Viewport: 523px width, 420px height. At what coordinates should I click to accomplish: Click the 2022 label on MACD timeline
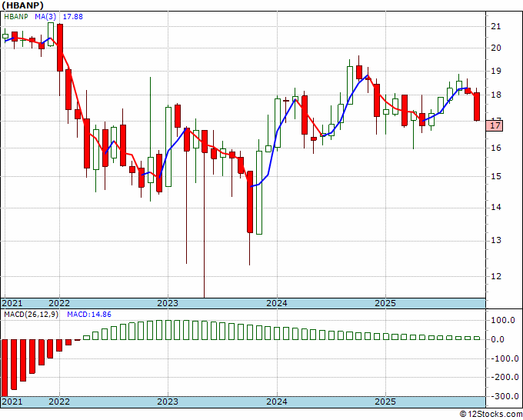(x=59, y=402)
